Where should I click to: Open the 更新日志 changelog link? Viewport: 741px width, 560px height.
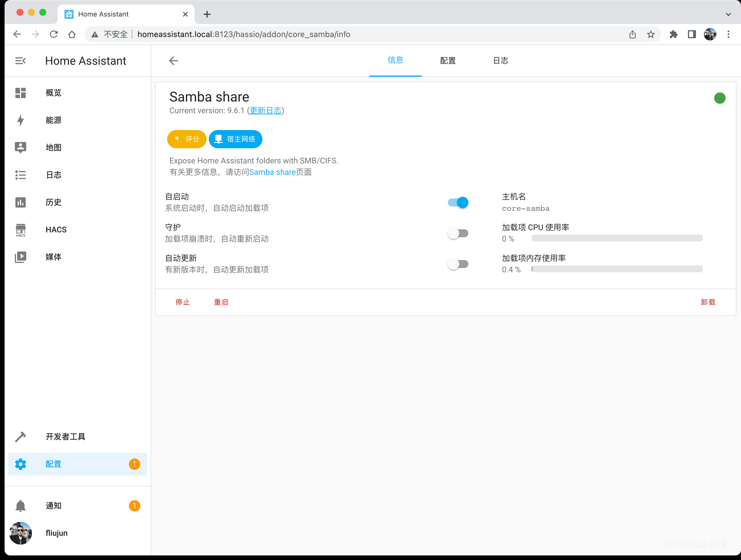click(265, 111)
